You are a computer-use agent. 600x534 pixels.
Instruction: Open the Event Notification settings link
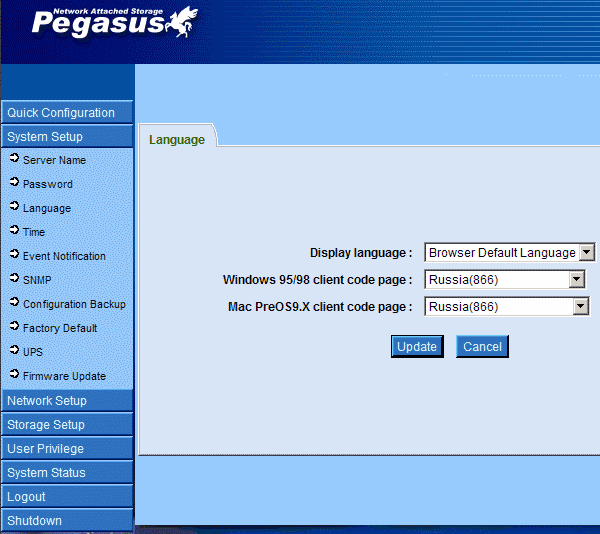[64, 256]
